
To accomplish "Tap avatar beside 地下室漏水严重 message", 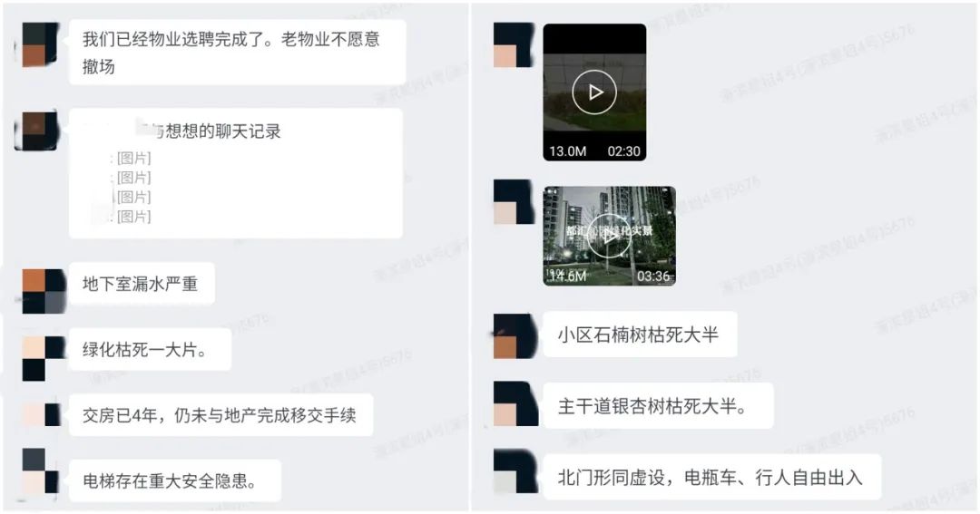I will [44, 291].
